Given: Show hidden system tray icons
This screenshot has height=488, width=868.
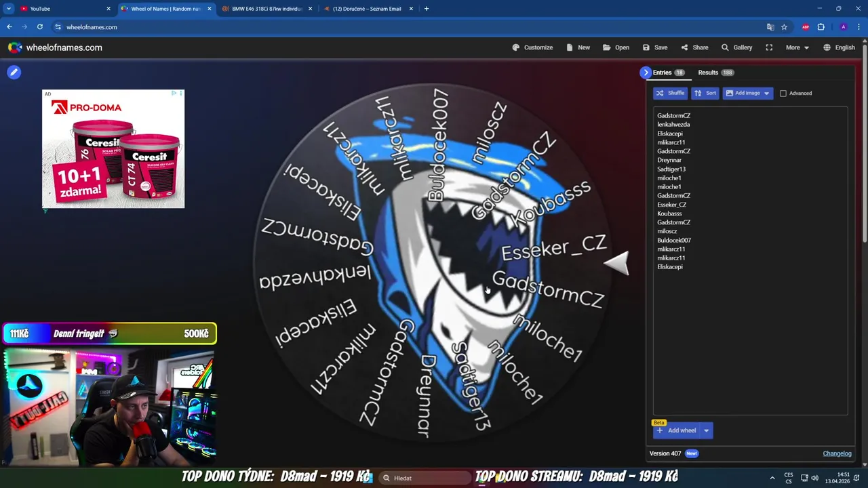Looking at the screenshot, I should (772, 478).
